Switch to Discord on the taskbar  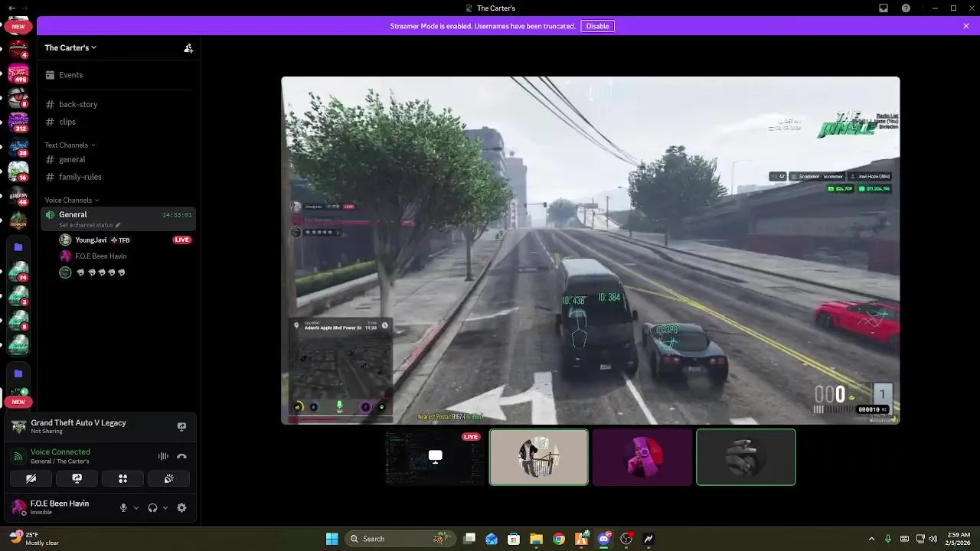(x=604, y=539)
